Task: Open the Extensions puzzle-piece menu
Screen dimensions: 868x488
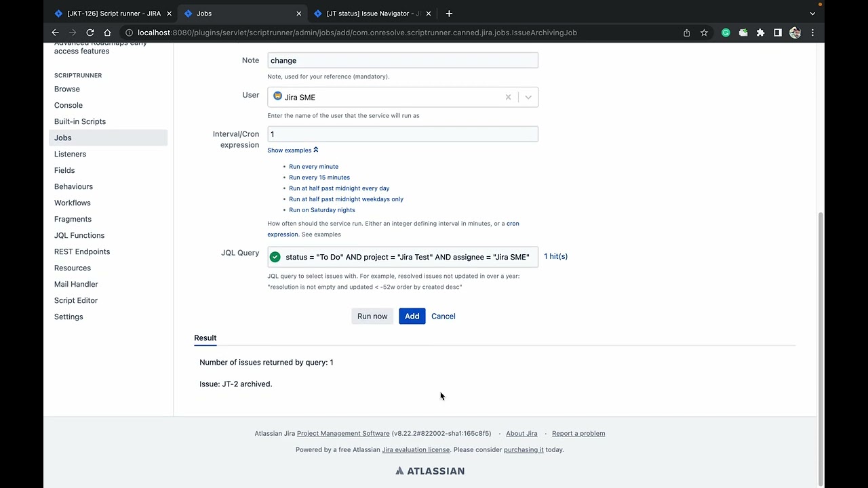Action: point(760,33)
